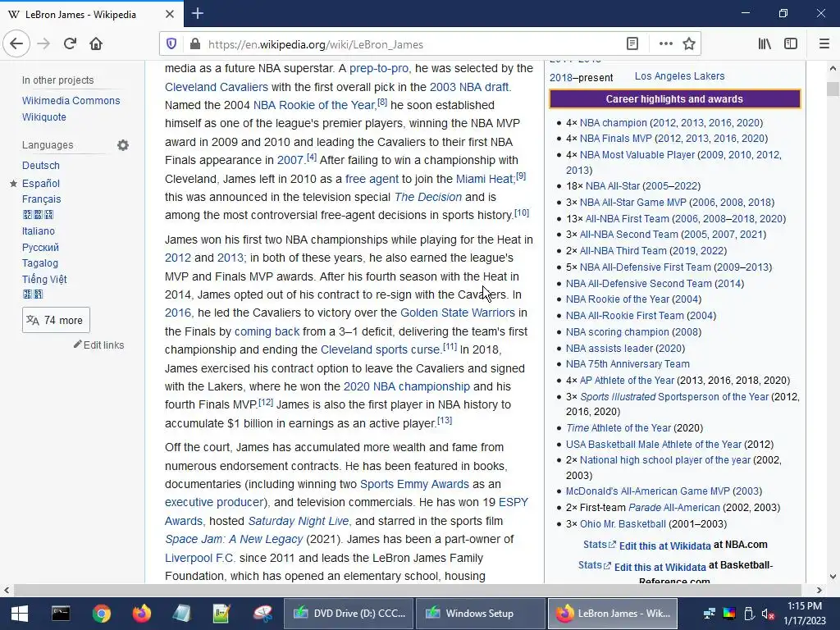
Task: Open the Sports Emmy Awards link
Action: coord(414,484)
